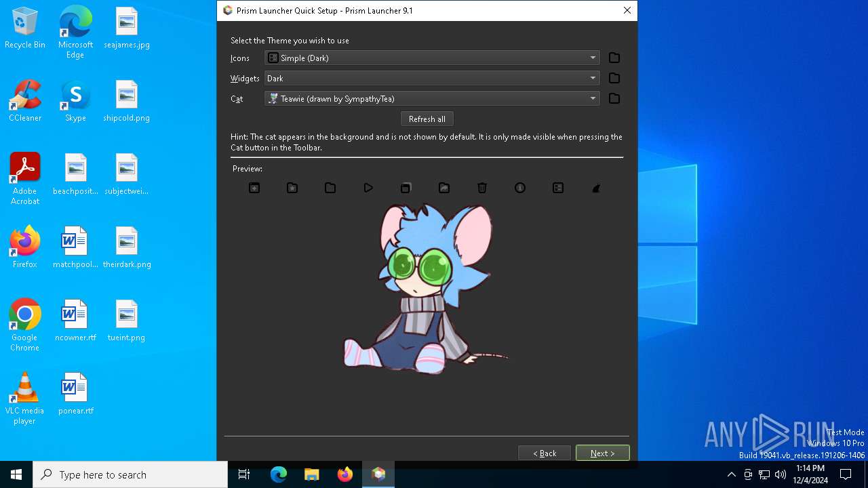Screen dimensions: 868x488
Task: Click the add-instance preview icon
Action: (x=254, y=188)
